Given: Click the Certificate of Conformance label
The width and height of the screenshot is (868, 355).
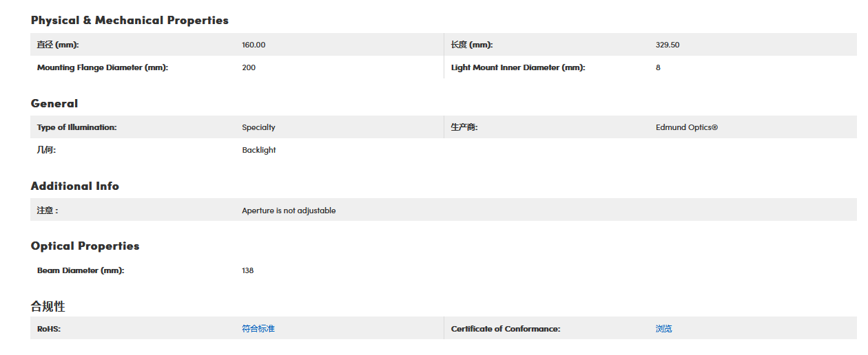Looking at the screenshot, I should click(x=506, y=329).
